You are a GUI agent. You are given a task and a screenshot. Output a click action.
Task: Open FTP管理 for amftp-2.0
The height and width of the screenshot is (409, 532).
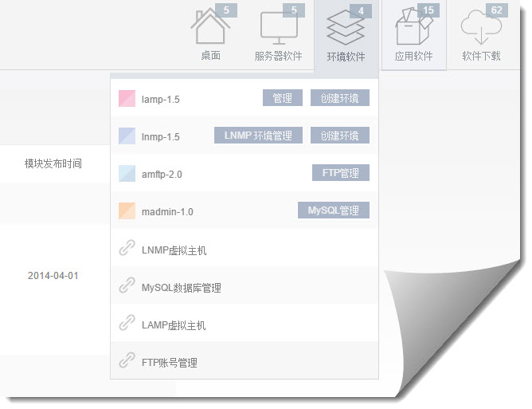pyautogui.click(x=340, y=173)
